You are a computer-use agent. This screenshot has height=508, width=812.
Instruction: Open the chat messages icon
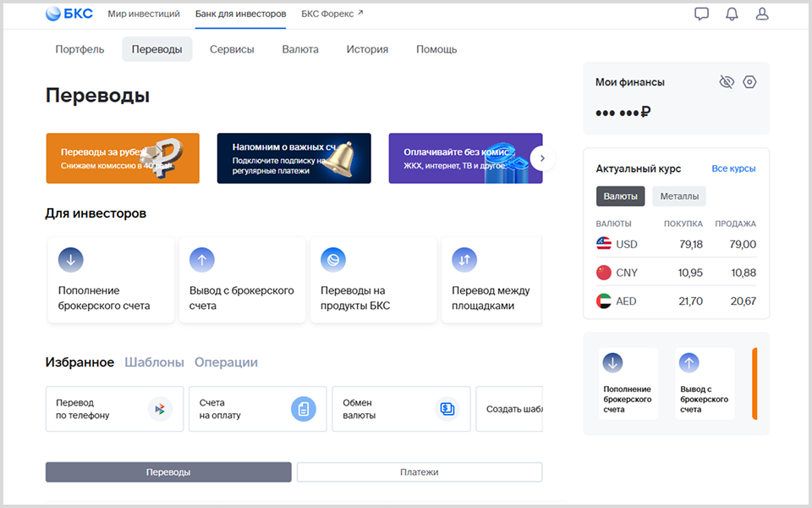pyautogui.click(x=701, y=14)
